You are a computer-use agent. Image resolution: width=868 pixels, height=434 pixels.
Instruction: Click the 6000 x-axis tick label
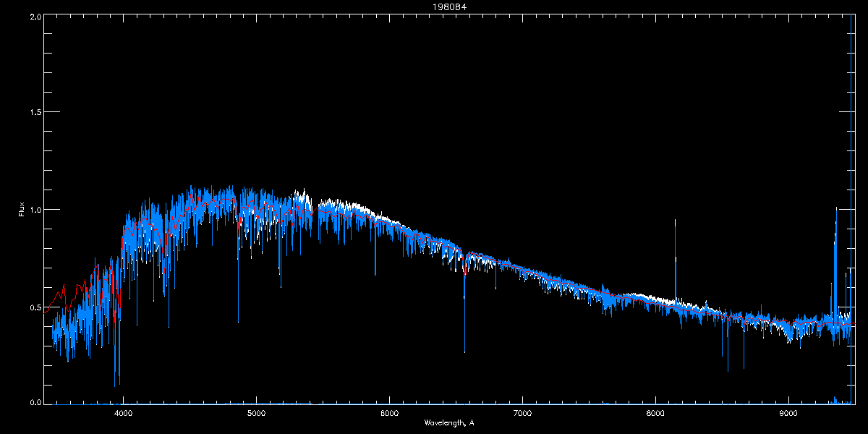click(389, 413)
